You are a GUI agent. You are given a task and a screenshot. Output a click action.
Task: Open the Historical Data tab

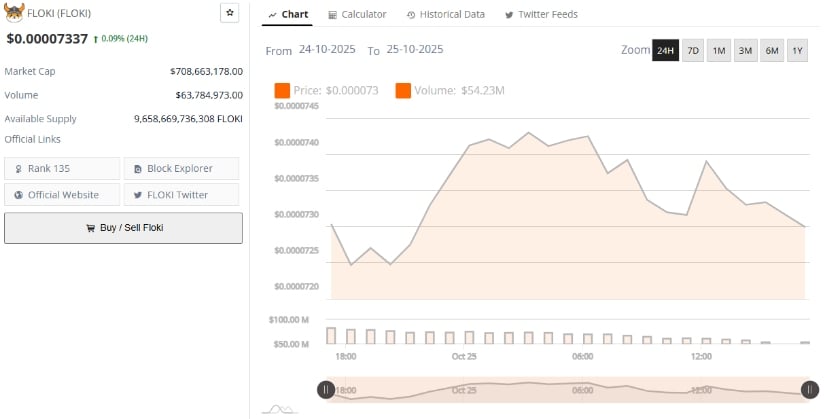(446, 15)
